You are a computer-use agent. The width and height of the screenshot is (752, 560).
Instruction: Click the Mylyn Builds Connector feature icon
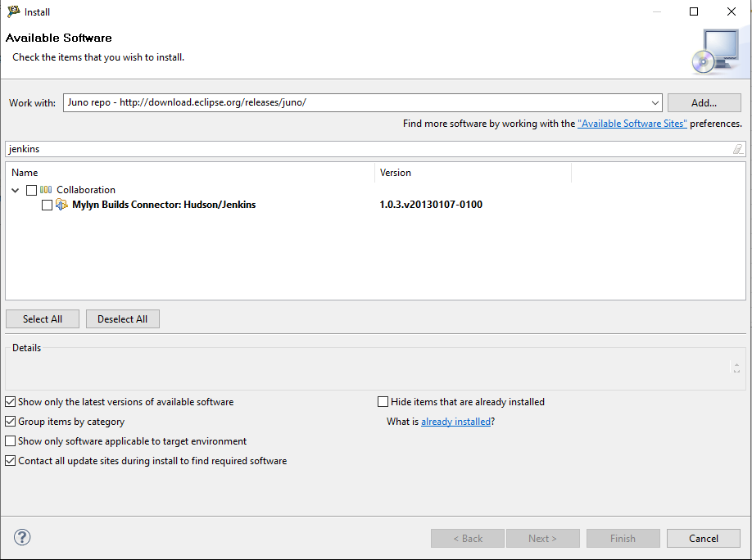tap(61, 204)
